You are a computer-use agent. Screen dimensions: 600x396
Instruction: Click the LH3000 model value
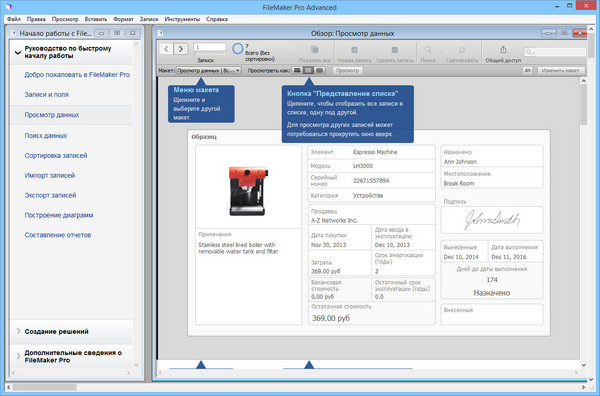pyautogui.click(x=363, y=166)
